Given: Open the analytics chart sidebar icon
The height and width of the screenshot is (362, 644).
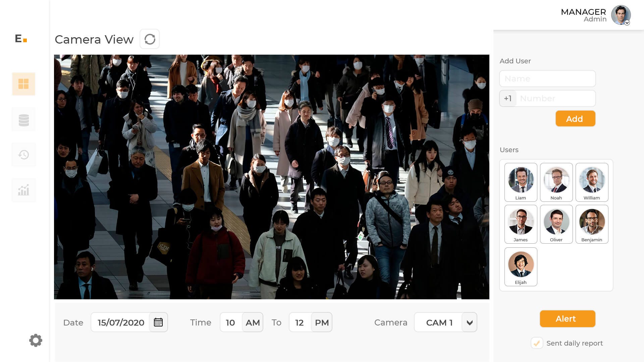Looking at the screenshot, I should [23, 190].
